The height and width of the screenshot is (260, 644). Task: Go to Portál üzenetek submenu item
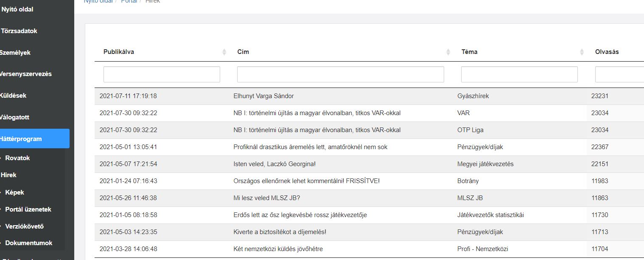click(x=28, y=209)
